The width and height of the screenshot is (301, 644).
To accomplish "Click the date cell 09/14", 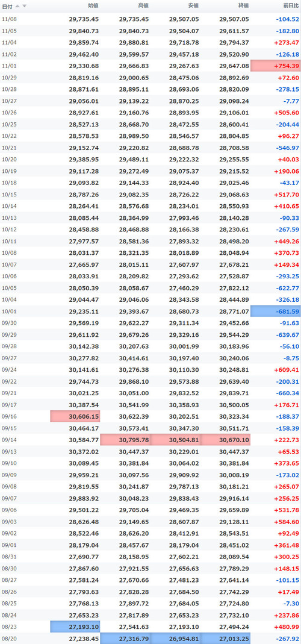I will (9, 440).
